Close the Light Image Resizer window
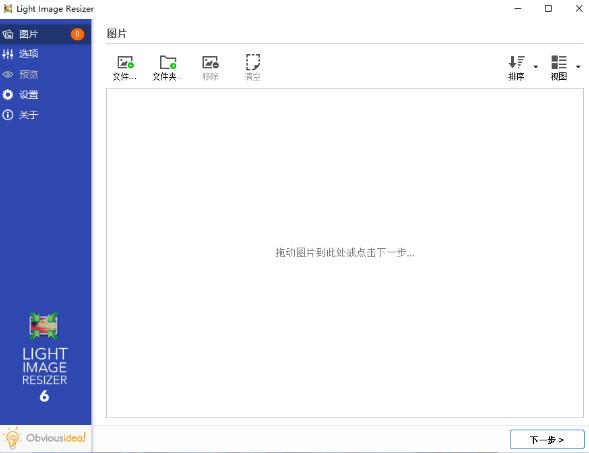Viewport: 589px width, 453px height. point(579,8)
